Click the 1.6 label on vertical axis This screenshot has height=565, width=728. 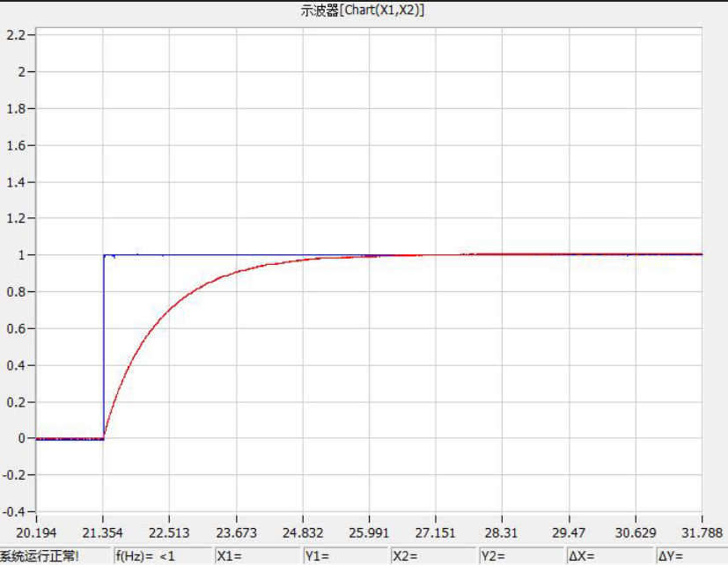pyautogui.click(x=15, y=145)
